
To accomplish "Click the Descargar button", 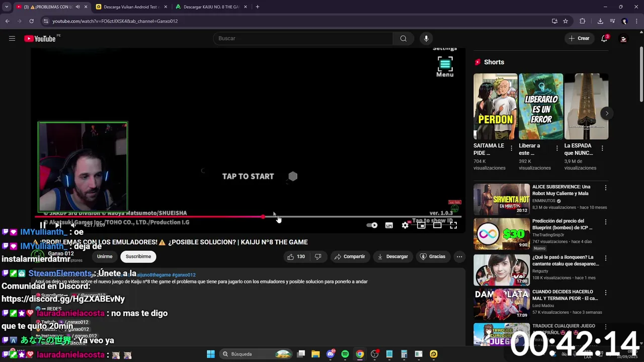I will 392,256.
